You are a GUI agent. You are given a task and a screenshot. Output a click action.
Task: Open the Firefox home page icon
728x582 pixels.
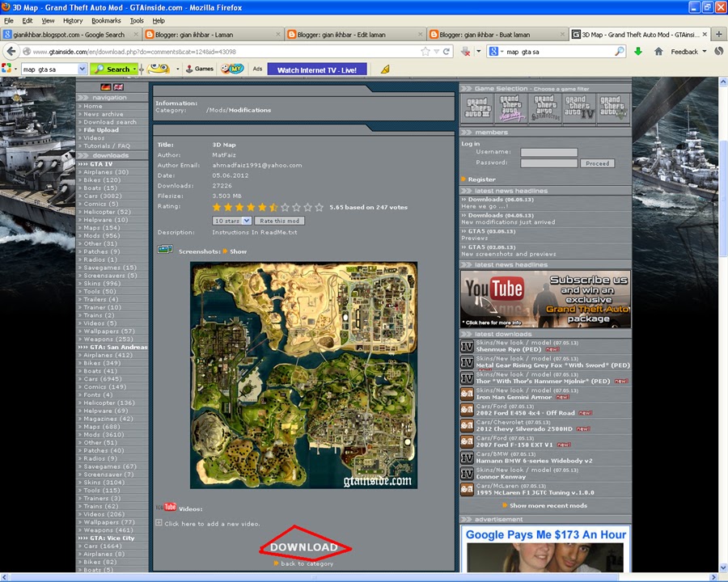658,52
